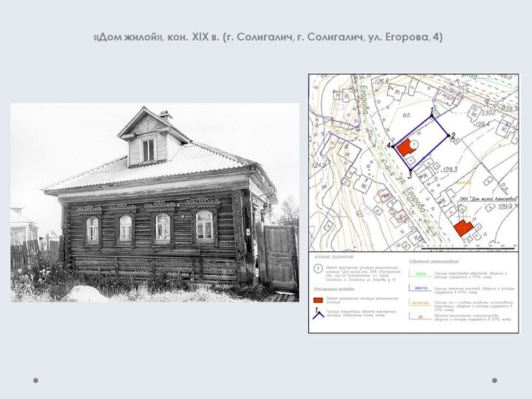Click the gray dot at bottom-right of the slide

click(494, 381)
